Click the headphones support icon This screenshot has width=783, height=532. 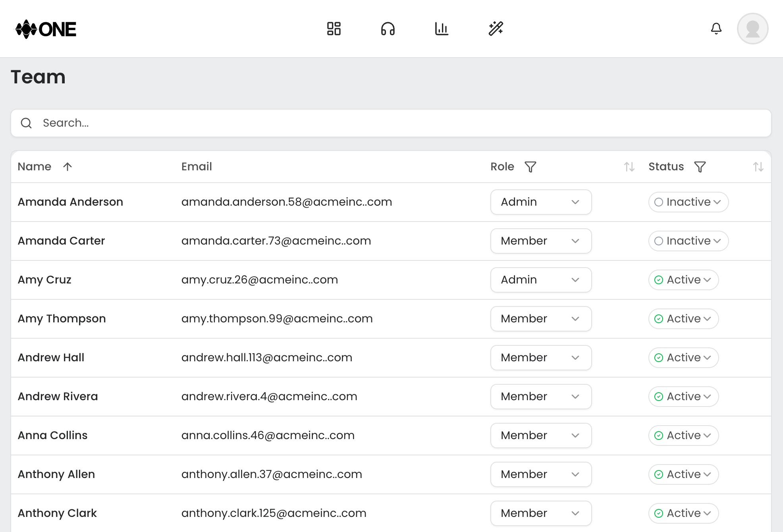tap(388, 29)
